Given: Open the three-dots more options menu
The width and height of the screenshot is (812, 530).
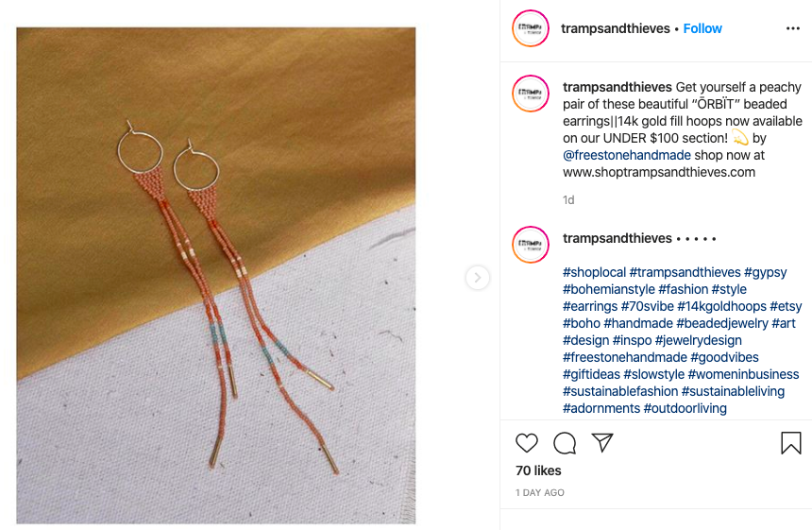Looking at the screenshot, I should coord(793,28).
